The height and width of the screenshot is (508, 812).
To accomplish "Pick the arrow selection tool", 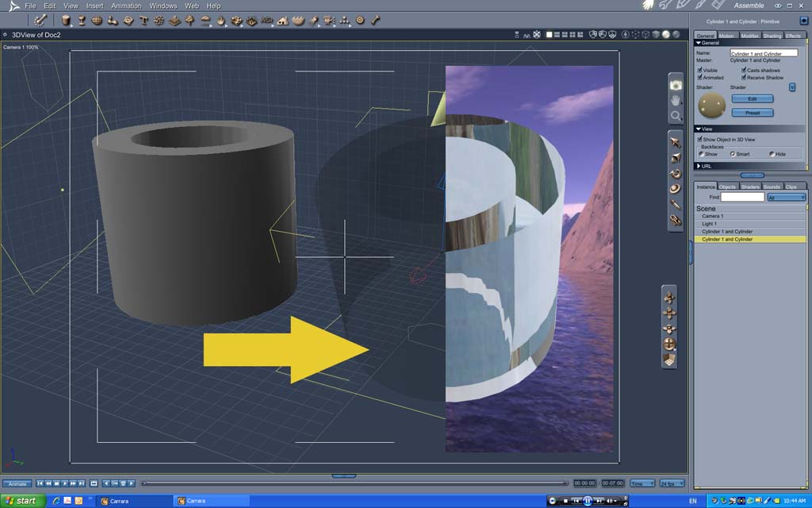I will pyautogui.click(x=676, y=142).
